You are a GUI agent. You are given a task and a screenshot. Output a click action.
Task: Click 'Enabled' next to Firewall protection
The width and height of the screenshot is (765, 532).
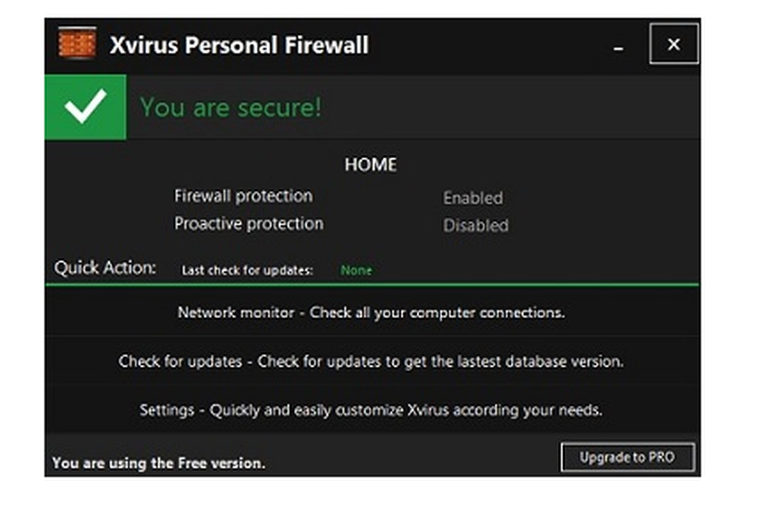tap(473, 198)
